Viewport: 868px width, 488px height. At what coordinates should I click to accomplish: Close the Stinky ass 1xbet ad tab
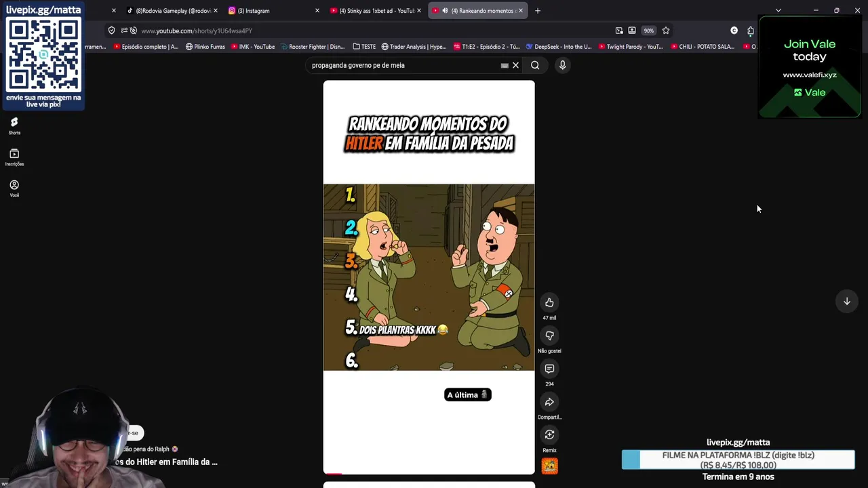point(418,11)
